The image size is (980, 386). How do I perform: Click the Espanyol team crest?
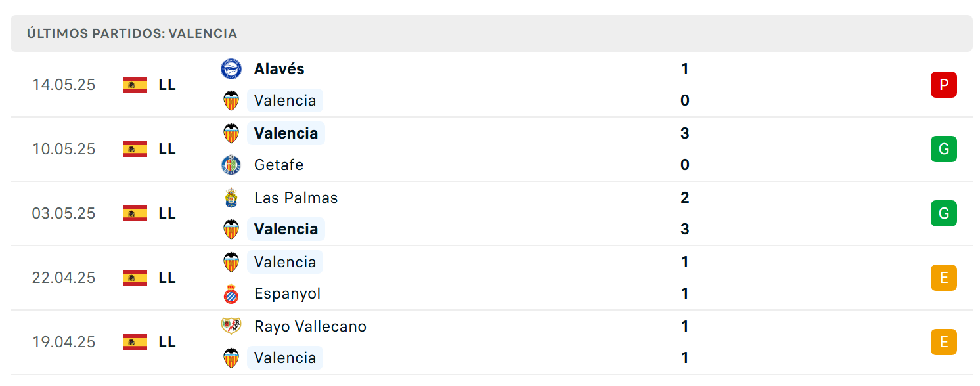coord(231,293)
